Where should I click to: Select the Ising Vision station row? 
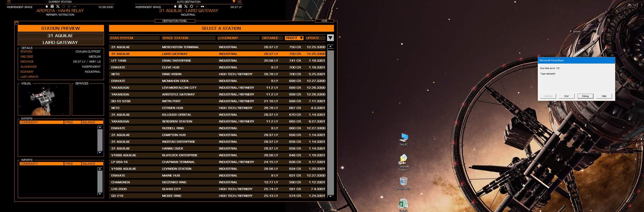tap(217, 74)
